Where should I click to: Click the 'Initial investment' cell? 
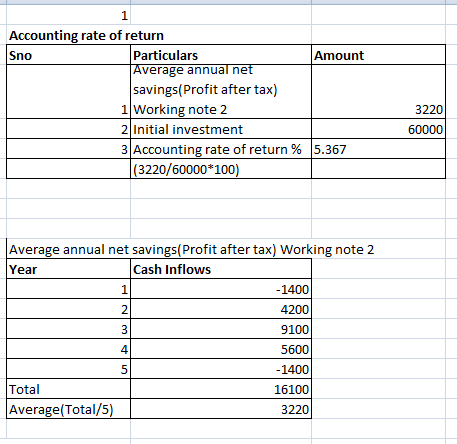point(221,129)
